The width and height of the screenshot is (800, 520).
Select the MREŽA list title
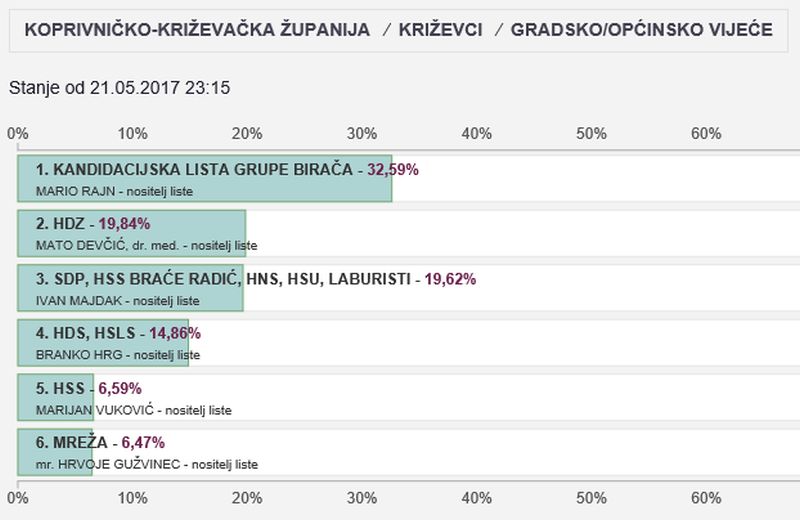tap(71, 443)
